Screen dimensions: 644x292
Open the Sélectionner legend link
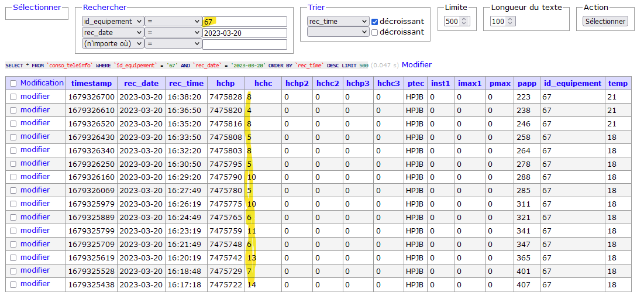click(37, 8)
